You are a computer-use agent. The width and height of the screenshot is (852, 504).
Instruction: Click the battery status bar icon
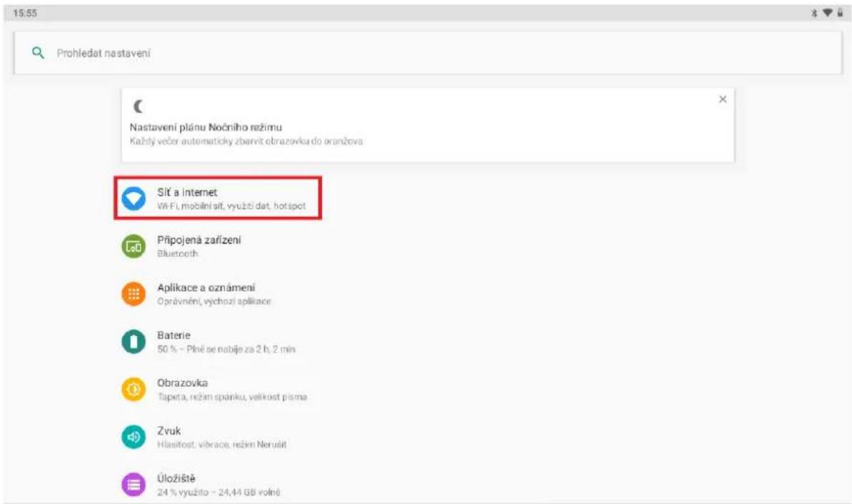(840, 13)
